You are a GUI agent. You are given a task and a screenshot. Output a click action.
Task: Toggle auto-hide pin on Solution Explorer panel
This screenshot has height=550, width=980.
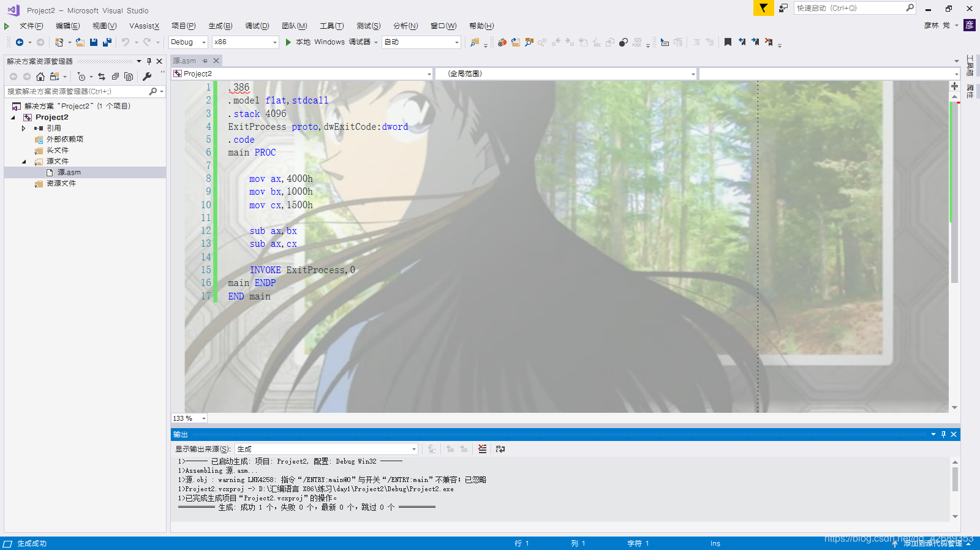pos(149,61)
